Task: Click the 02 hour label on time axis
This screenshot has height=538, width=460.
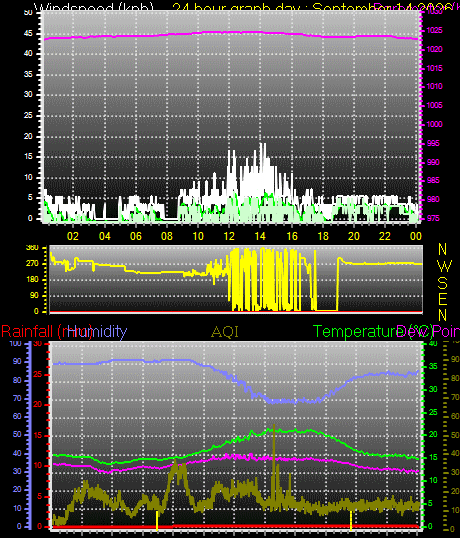Action: [x=73, y=236]
